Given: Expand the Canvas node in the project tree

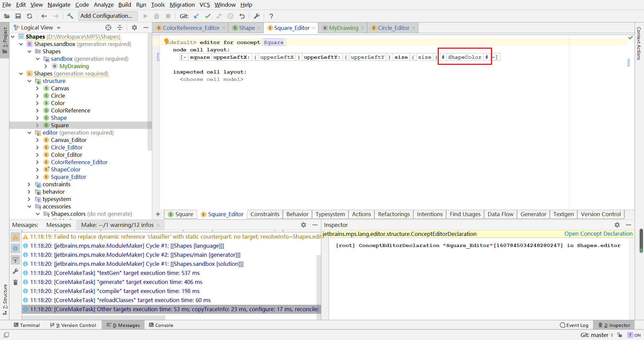Looking at the screenshot, I should tap(38, 88).
